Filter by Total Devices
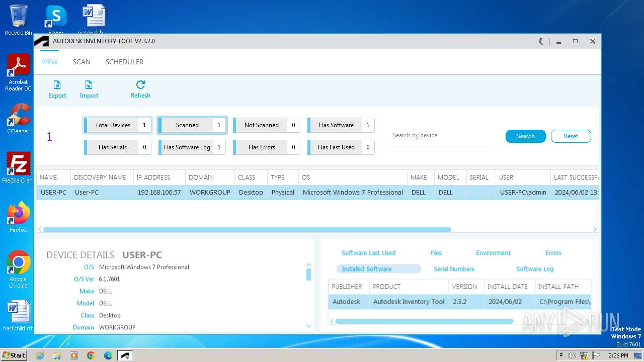 [x=118, y=125]
